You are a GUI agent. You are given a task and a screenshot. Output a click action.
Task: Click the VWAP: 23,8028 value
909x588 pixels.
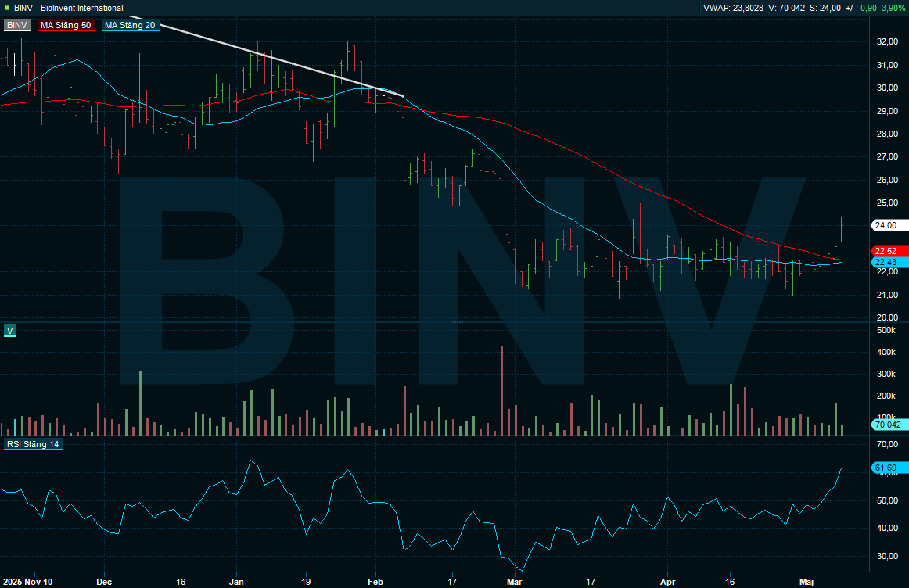point(733,8)
